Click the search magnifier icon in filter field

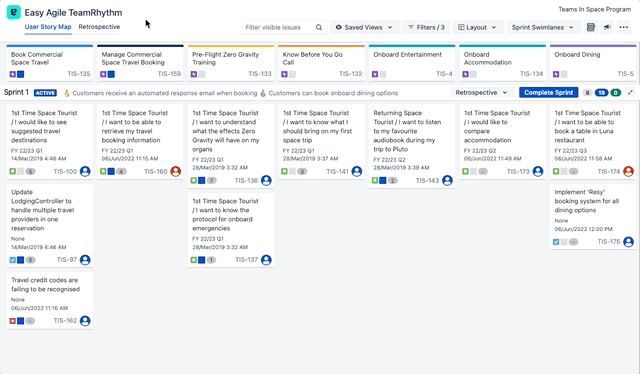click(319, 27)
